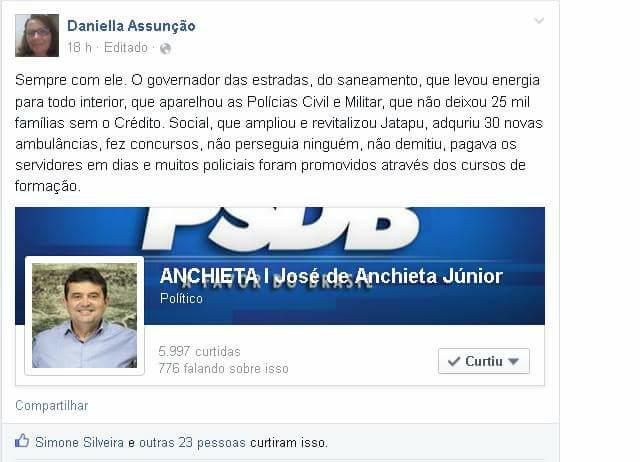The image size is (640, 462).
Task: Expand the Curtiu dropdown arrow
Action: 513,361
